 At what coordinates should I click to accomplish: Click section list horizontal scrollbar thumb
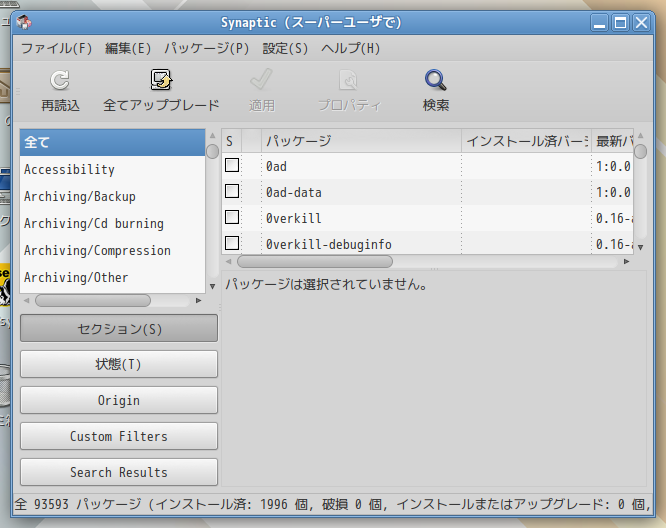tap(93, 300)
